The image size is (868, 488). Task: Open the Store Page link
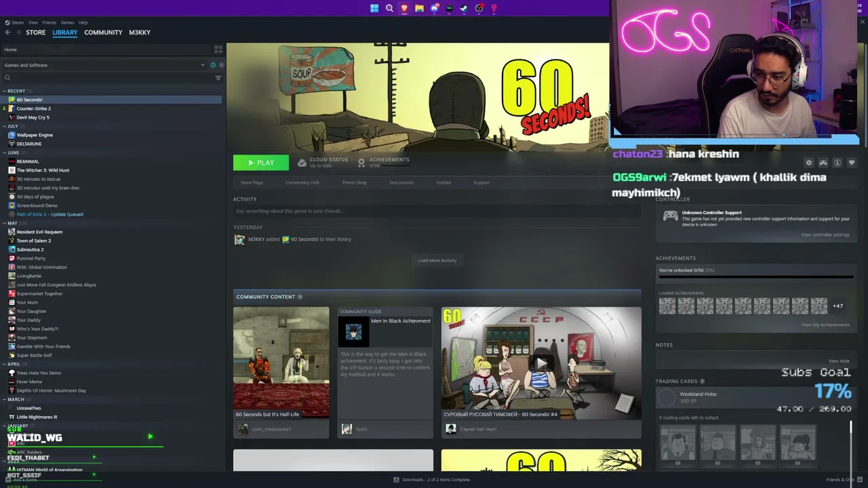coord(252,182)
